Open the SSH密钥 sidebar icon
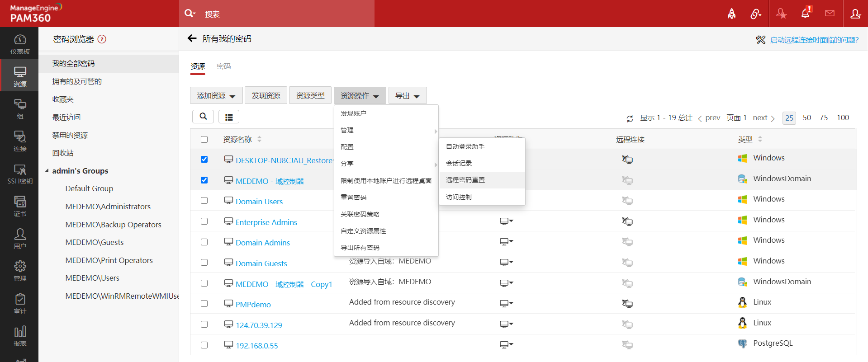The image size is (868, 362). [20, 174]
